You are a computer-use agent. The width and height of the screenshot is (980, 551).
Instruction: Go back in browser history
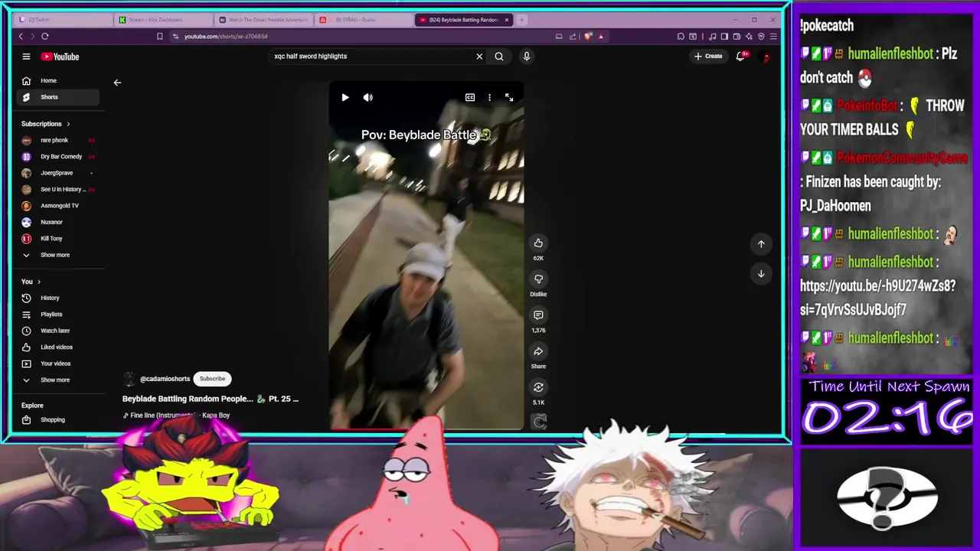[x=21, y=36]
